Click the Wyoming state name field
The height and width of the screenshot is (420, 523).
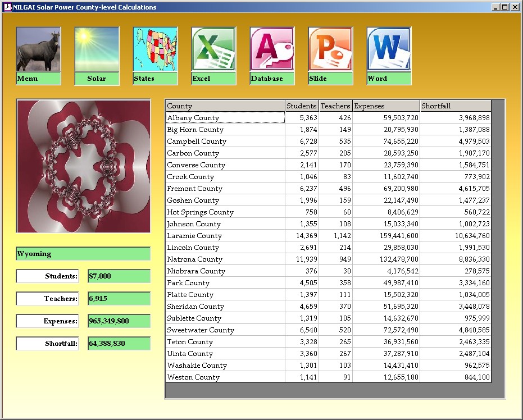(x=83, y=254)
